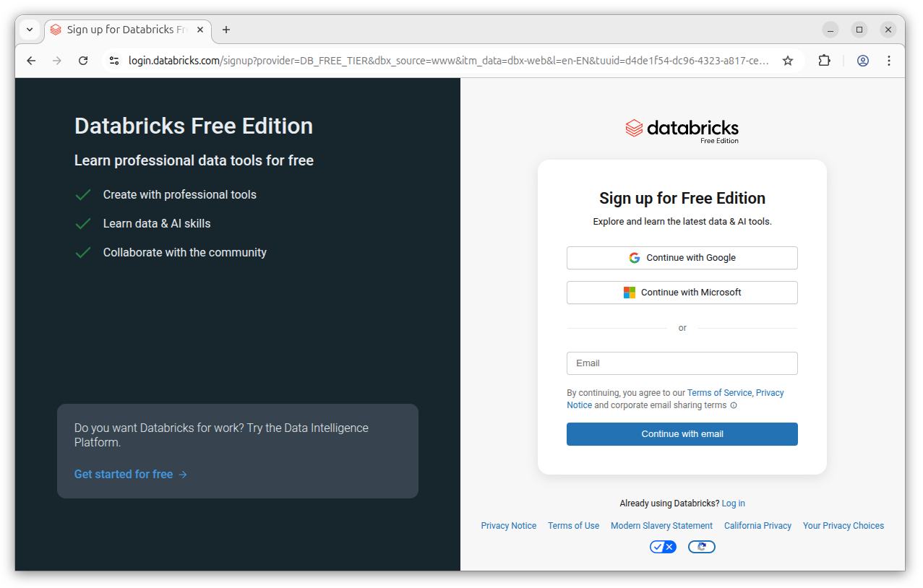Open the browser Extensions puzzle icon
Screen dimensions: 923x588
(x=824, y=61)
